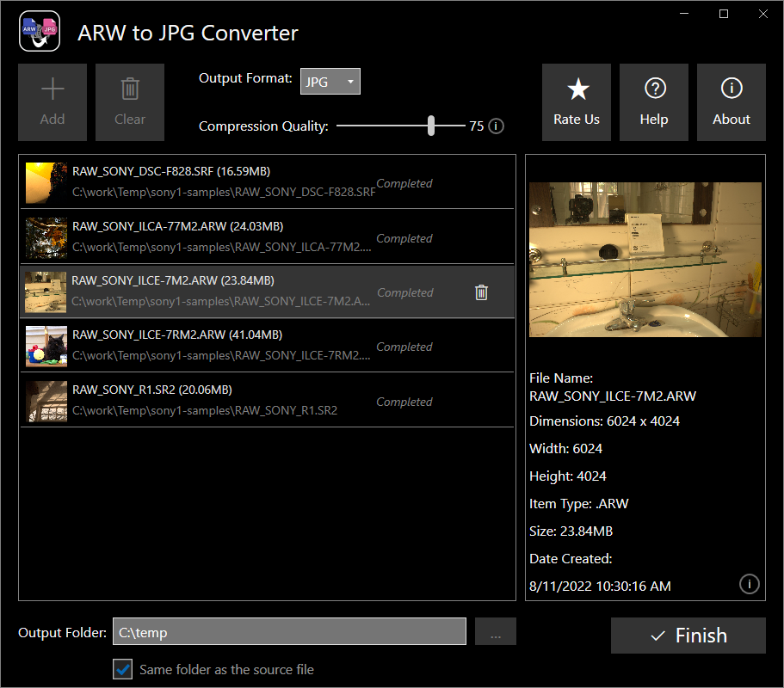Click the Size: 23.84MB text

click(x=571, y=531)
